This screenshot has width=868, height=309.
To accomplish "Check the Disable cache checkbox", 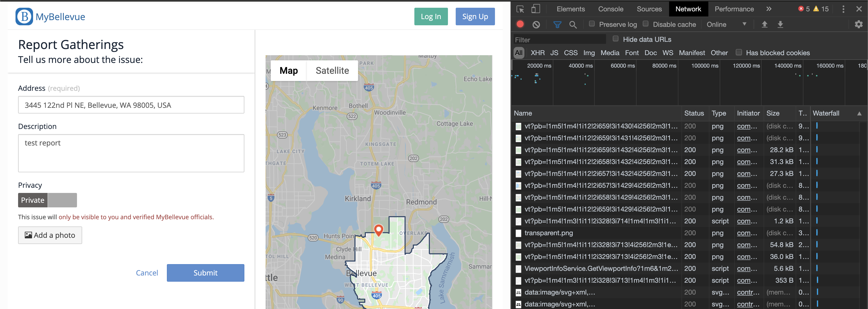I will click(x=646, y=23).
